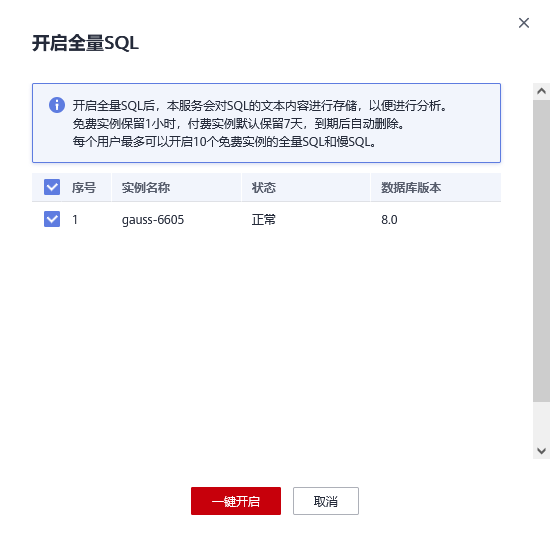Screen dimensions: 550x544
Task: Click the 序号 column header
Action: coord(84,188)
